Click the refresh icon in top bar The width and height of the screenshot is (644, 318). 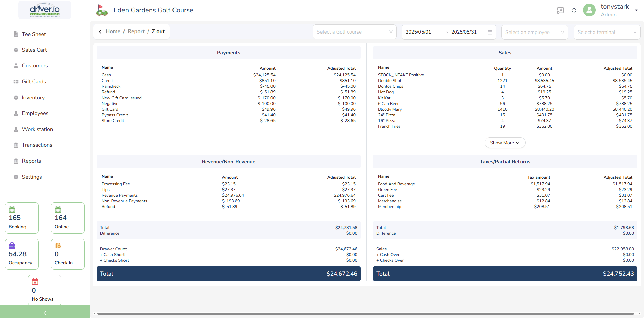click(574, 10)
